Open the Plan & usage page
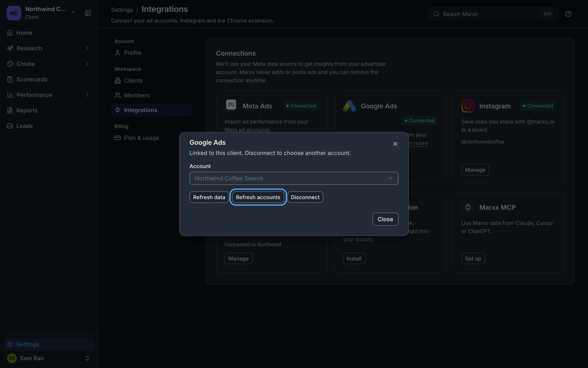588x368 pixels. click(x=152, y=138)
